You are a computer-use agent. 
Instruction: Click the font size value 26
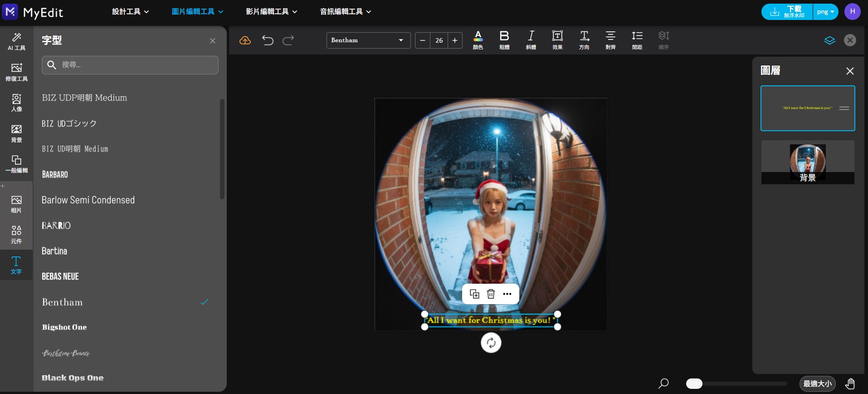[x=439, y=40]
